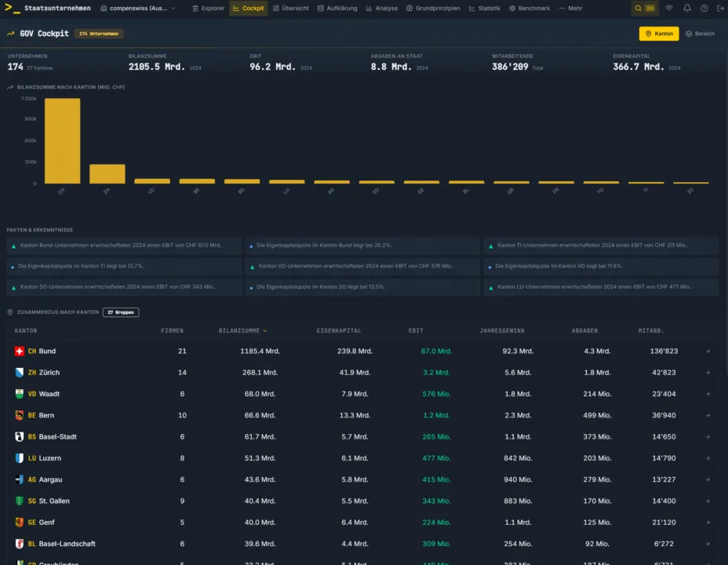The height and width of the screenshot is (565, 728).
Task: Open the Waadt row arrow
Action: [708, 394]
